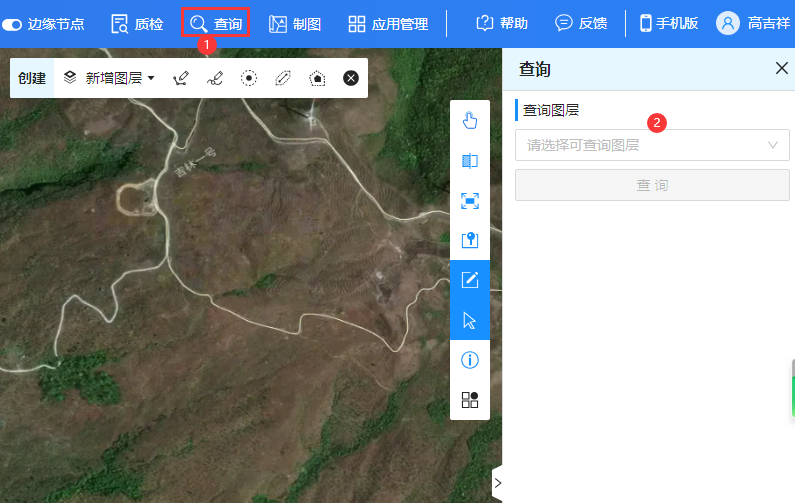The image size is (795, 503).
Task: Select the freehand line drawing tool
Action: point(215,78)
